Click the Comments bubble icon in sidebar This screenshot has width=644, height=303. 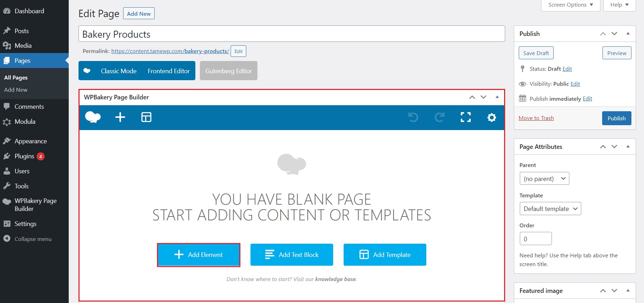[7, 106]
